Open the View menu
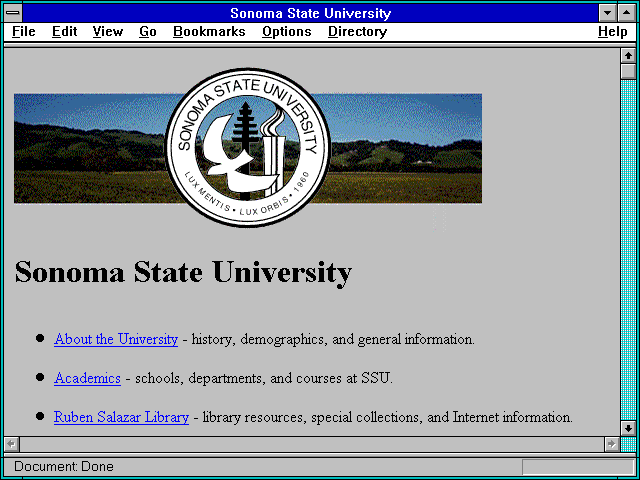 107,32
